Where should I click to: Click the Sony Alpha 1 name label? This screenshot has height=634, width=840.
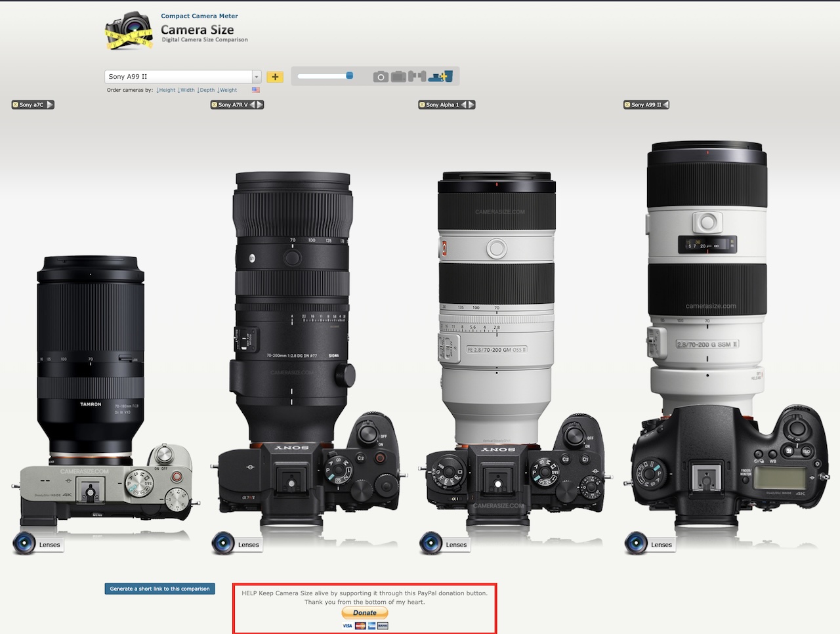click(x=442, y=104)
